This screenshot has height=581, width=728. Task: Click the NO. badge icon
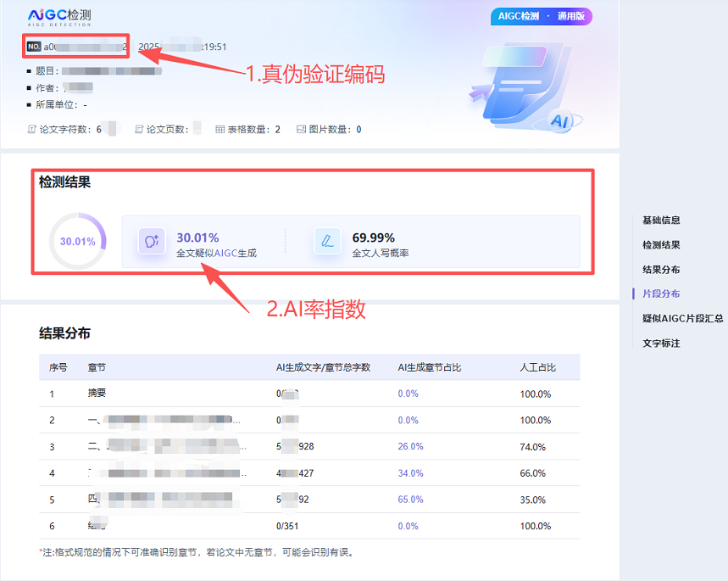tap(34, 47)
